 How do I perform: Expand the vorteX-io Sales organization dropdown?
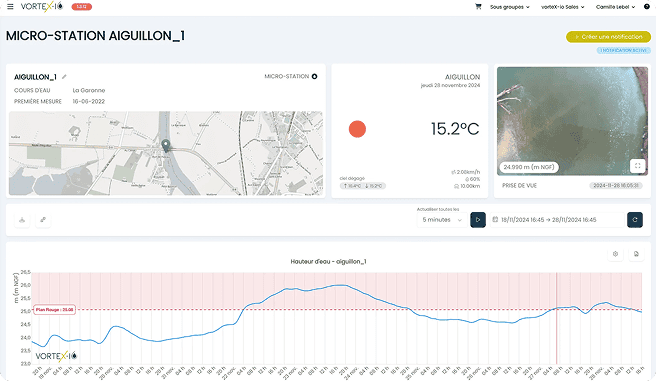coord(562,7)
